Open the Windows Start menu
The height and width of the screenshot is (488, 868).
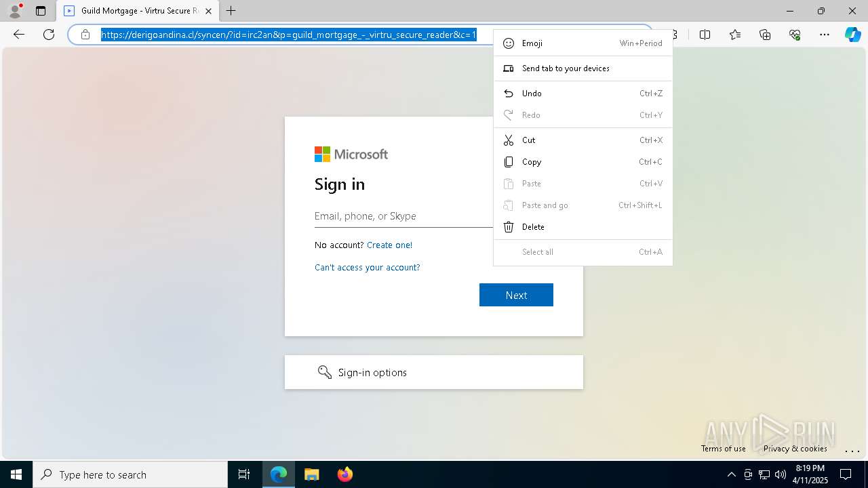click(x=16, y=474)
